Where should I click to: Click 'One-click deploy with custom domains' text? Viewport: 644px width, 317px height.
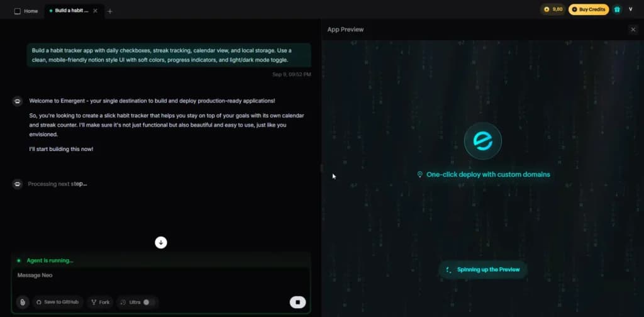(x=488, y=174)
